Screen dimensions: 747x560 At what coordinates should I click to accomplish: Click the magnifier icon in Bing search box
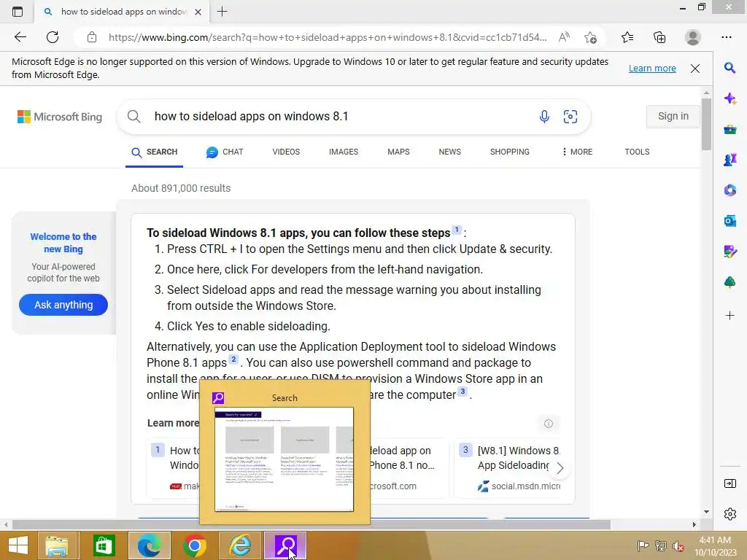click(134, 116)
